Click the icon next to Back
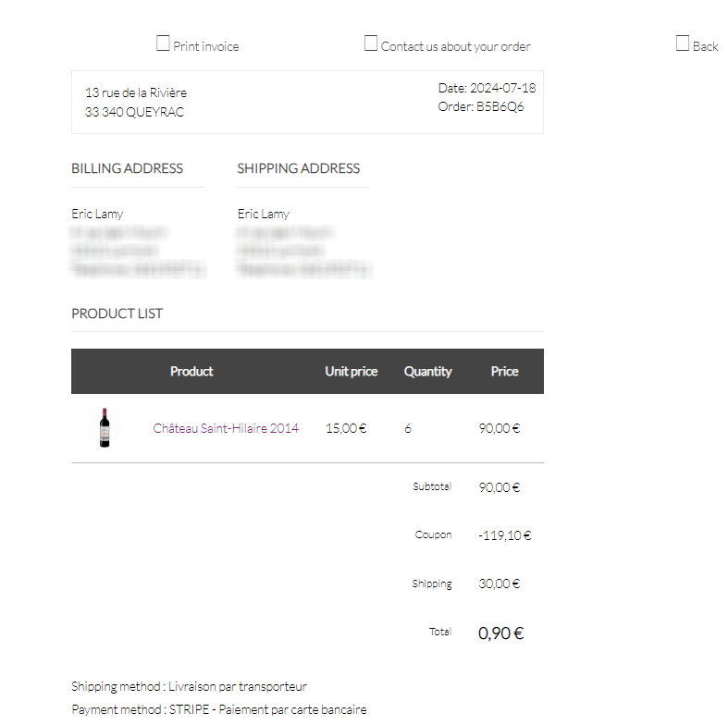The width and height of the screenshot is (728, 725). tap(683, 43)
